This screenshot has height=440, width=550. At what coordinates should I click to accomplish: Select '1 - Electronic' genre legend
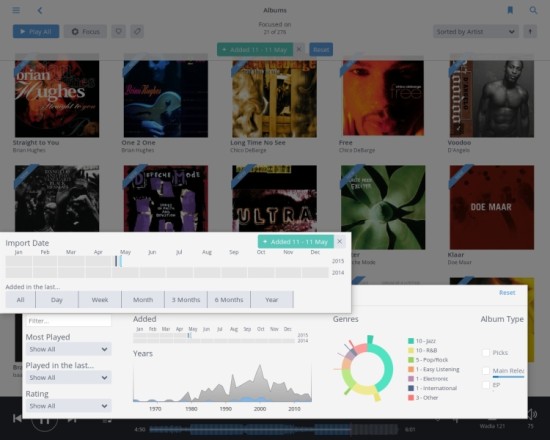click(x=428, y=379)
